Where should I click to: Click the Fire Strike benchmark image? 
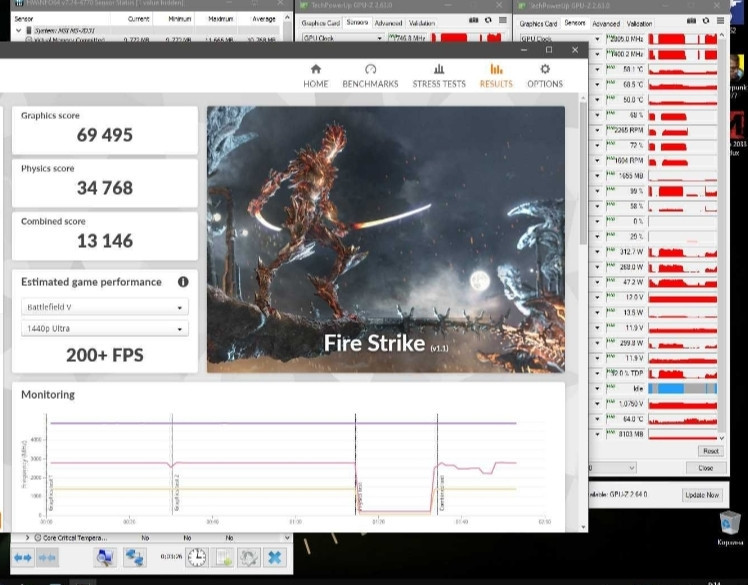point(386,240)
